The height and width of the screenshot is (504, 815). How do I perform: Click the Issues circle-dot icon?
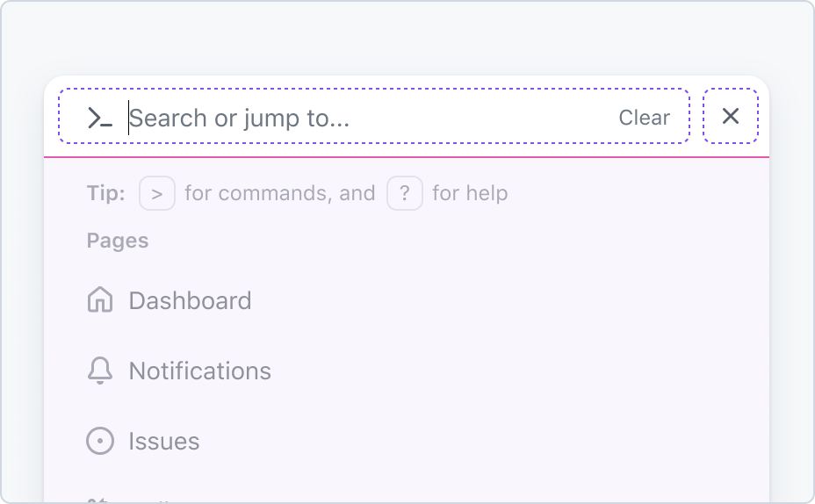(x=100, y=441)
